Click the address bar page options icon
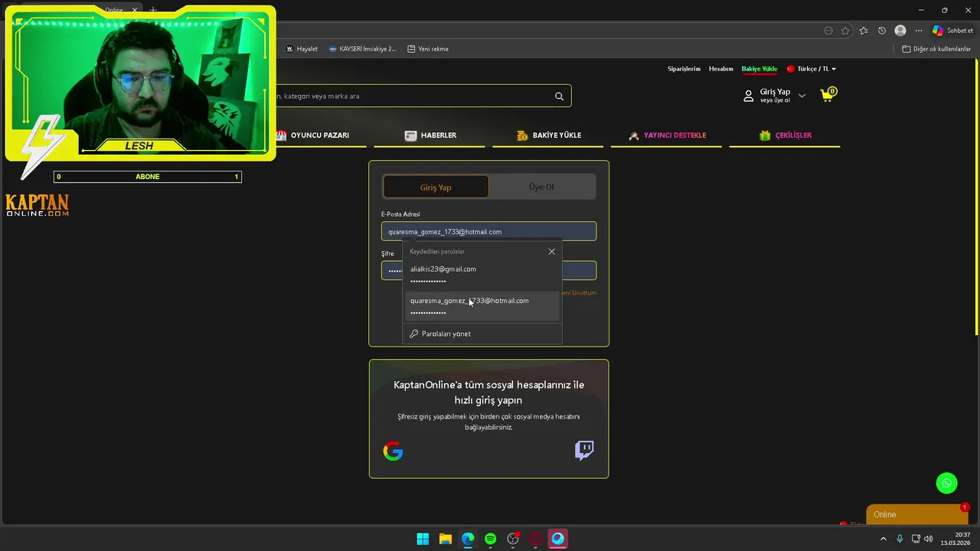The width and height of the screenshot is (980, 551). coord(828,31)
